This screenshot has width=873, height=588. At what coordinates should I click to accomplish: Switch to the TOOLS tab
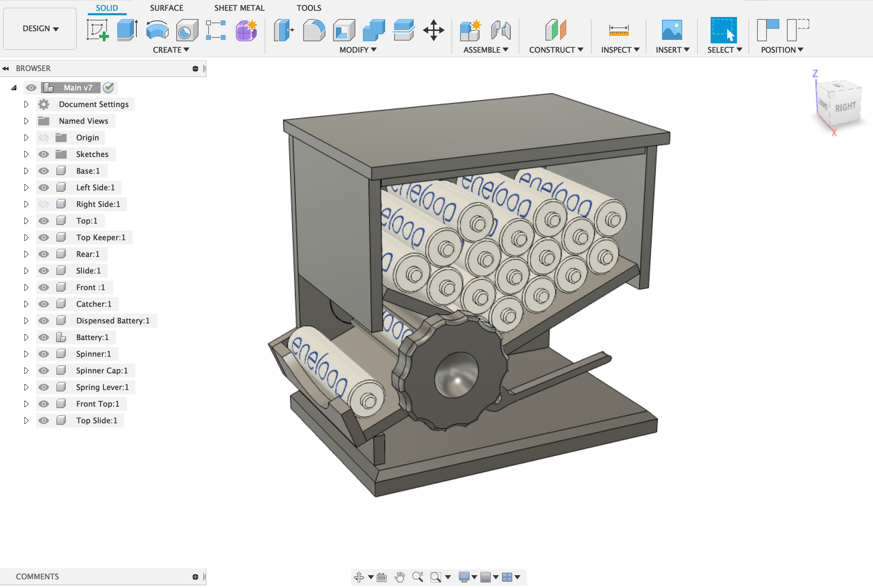308,8
